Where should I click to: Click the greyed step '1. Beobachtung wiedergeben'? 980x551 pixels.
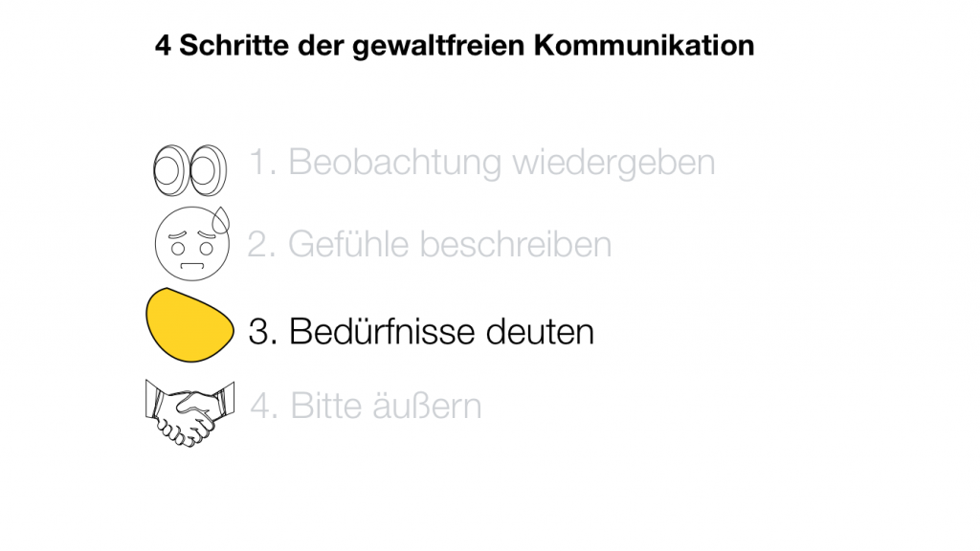482,163
